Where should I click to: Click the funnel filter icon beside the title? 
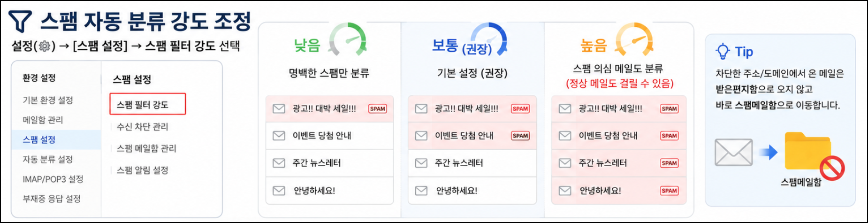click(20, 22)
